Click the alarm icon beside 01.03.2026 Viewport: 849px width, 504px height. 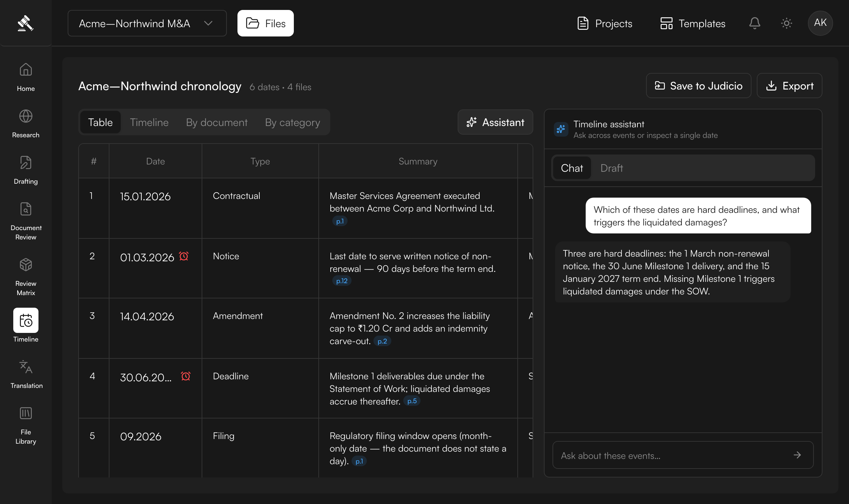tap(184, 256)
